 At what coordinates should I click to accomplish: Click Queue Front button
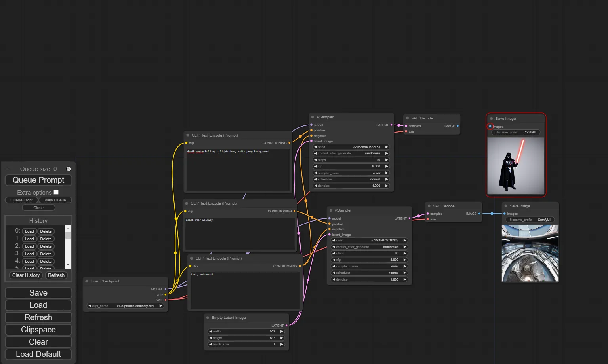pyautogui.click(x=21, y=200)
